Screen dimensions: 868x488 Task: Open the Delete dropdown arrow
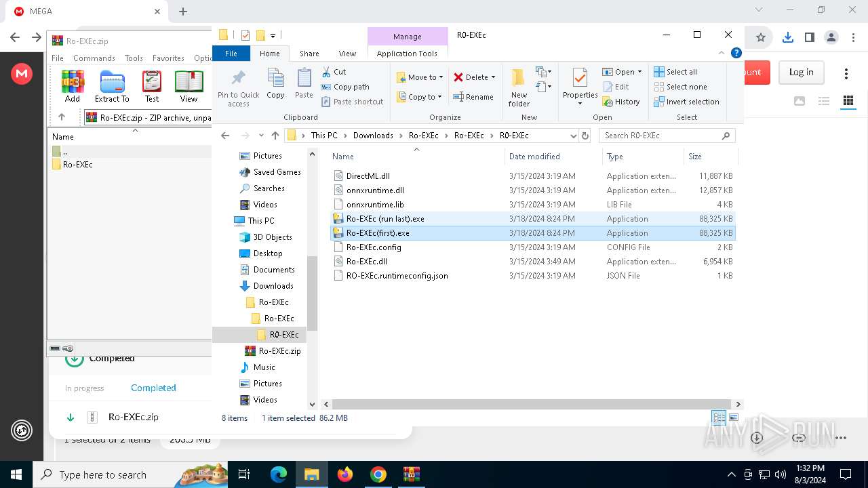click(493, 77)
